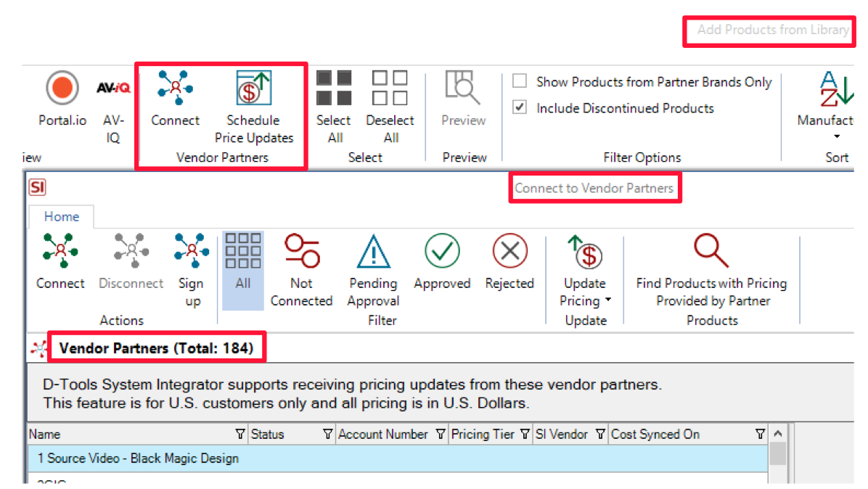Filter by Approved vendors
This screenshot has width=868, height=489.
click(442, 250)
